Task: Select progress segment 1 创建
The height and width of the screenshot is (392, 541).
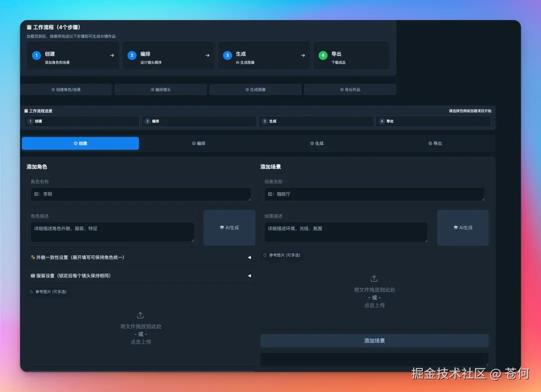Action: pyautogui.click(x=82, y=121)
